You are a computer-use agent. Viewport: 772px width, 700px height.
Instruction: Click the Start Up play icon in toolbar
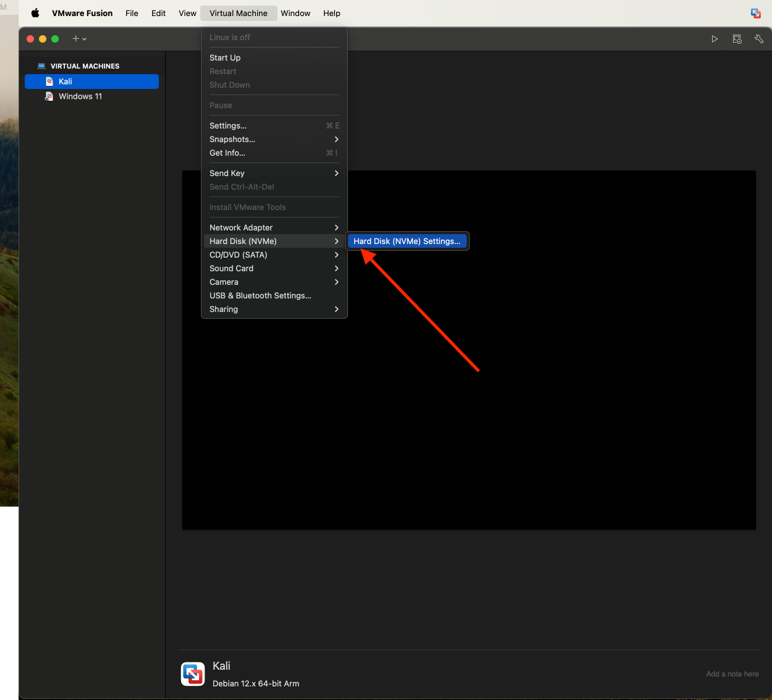point(715,39)
